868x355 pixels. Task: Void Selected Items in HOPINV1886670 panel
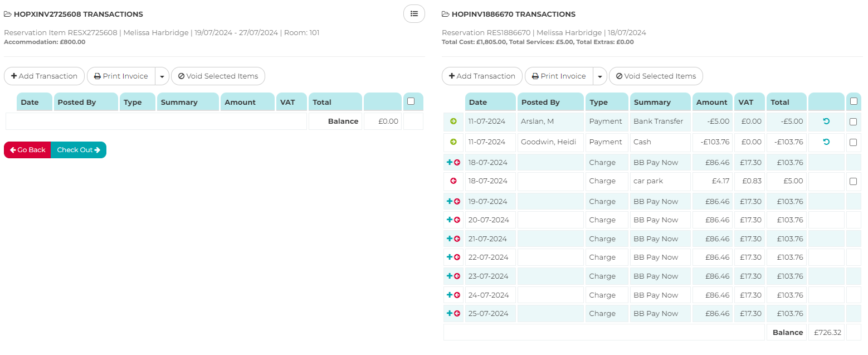(656, 76)
